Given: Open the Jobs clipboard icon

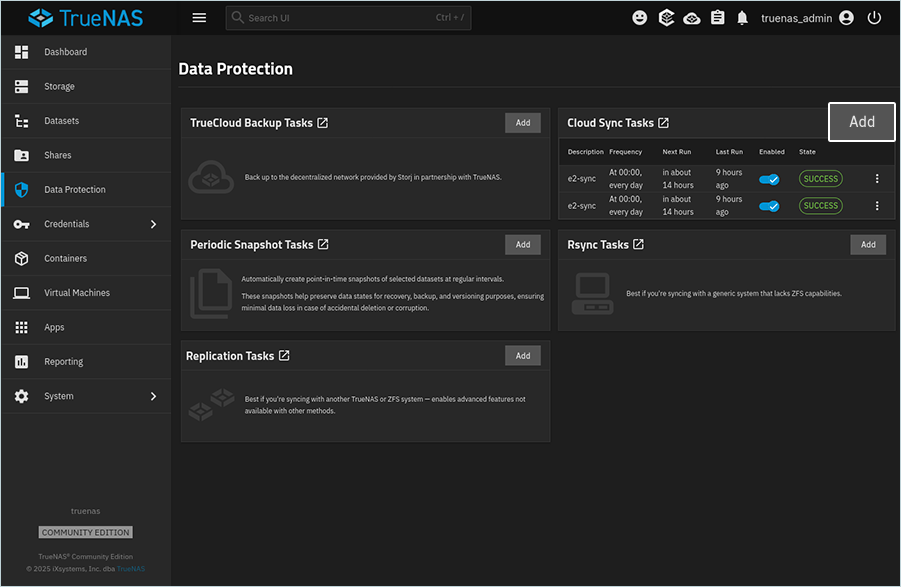Looking at the screenshot, I should tap(717, 18).
